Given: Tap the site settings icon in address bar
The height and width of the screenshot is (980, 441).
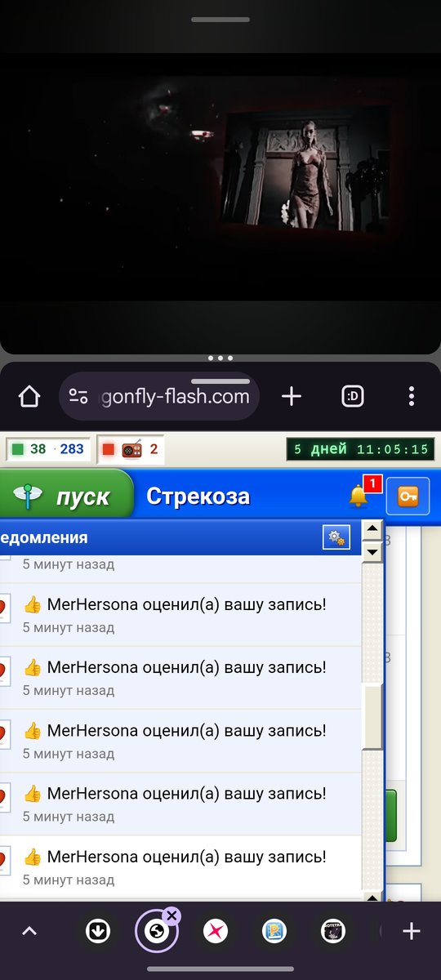Looking at the screenshot, I should click(x=78, y=397).
